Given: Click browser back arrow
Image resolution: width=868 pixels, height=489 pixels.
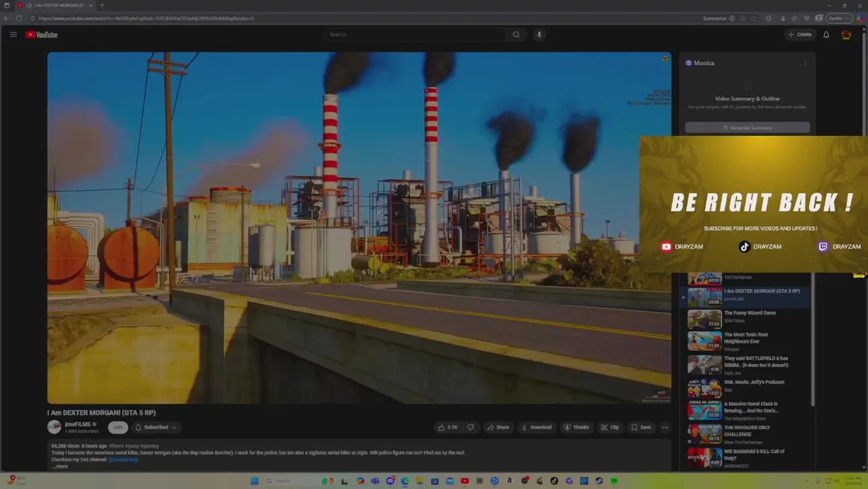Looking at the screenshot, I should point(7,18).
